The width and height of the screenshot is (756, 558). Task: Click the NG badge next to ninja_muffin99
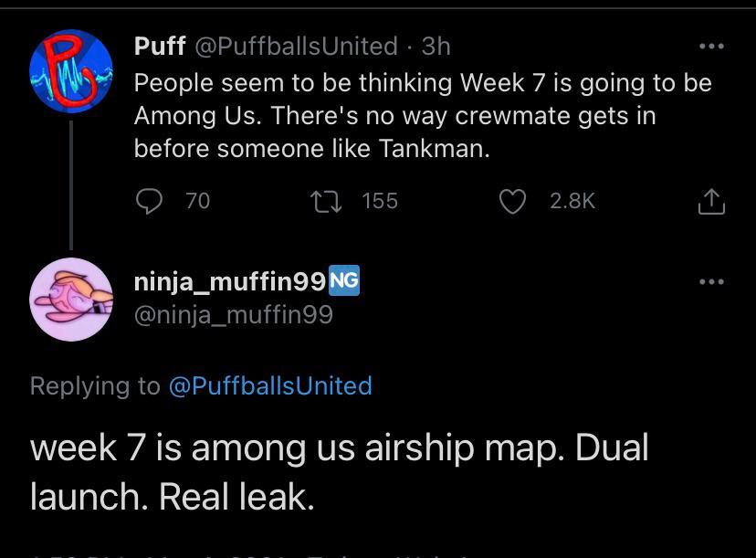[x=343, y=281]
